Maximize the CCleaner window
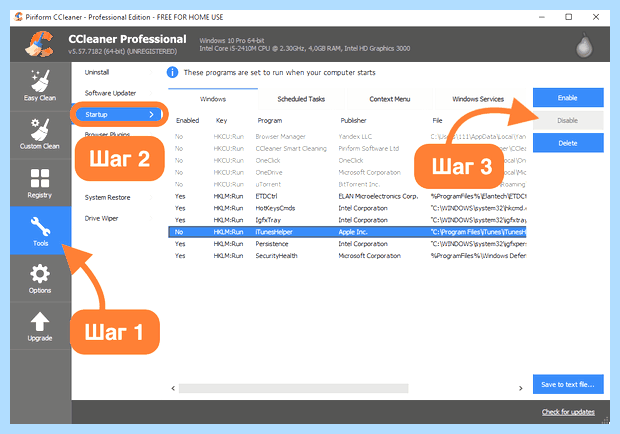620x434 pixels. [x=569, y=17]
